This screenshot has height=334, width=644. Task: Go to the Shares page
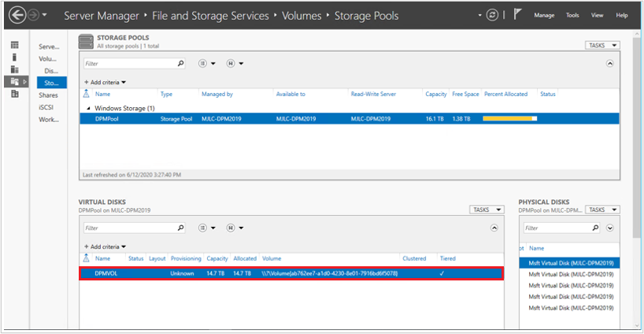48,95
